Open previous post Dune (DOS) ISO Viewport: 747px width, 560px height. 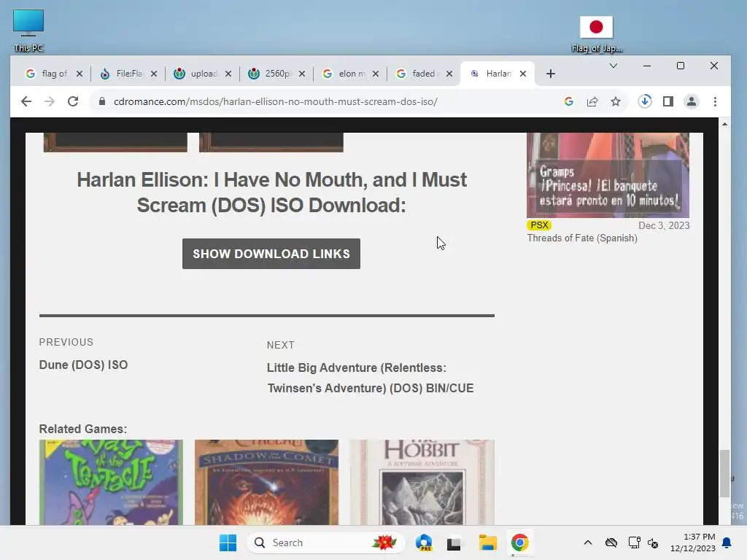point(83,365)
